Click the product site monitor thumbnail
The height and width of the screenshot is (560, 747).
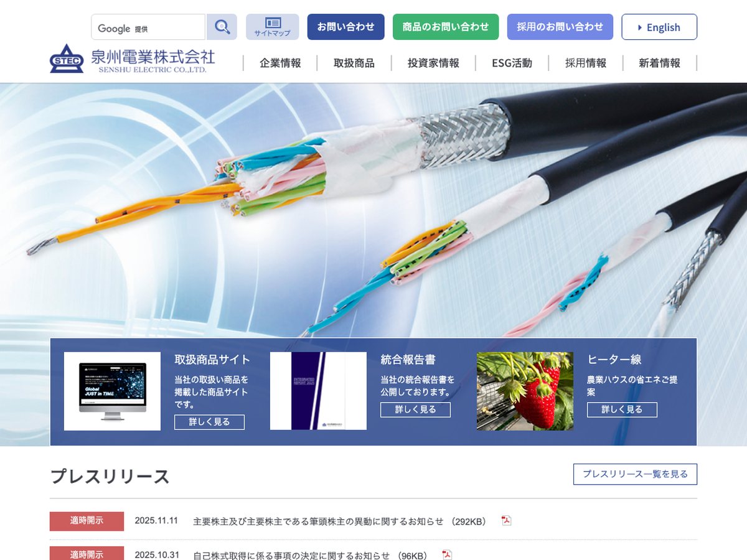click(112, 391)
